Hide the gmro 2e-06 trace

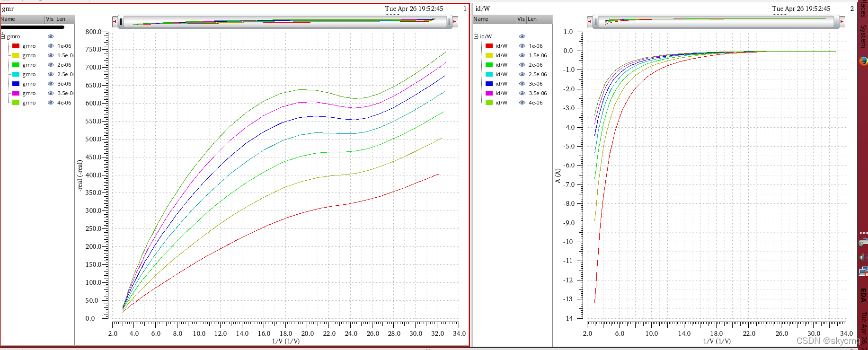point(51,65)
